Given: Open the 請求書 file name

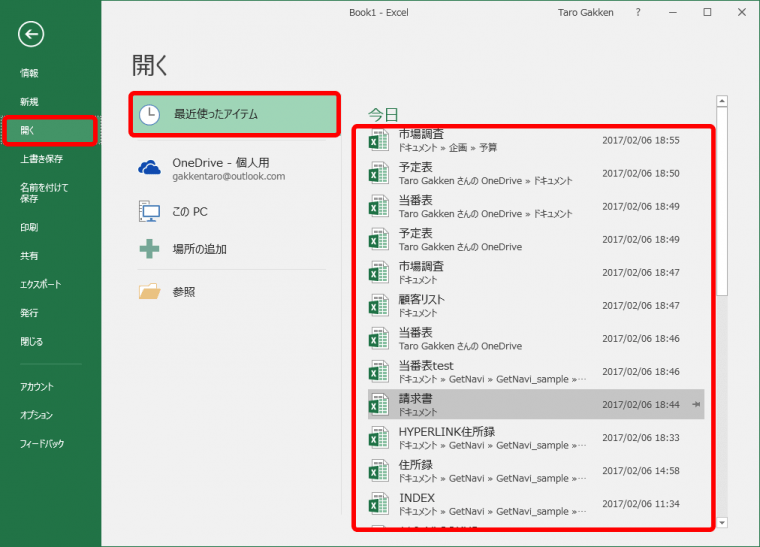Looking at the screenshot, I should tap(415, 399).
